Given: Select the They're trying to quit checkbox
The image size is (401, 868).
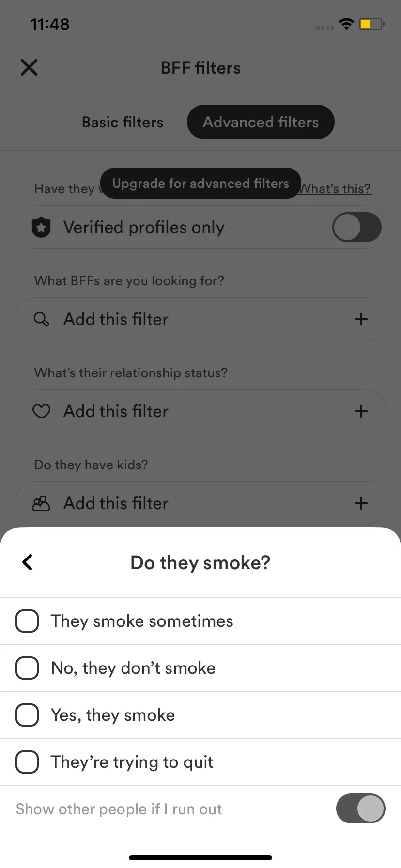Looking at the screenshot, I should (x=27, y=762).
